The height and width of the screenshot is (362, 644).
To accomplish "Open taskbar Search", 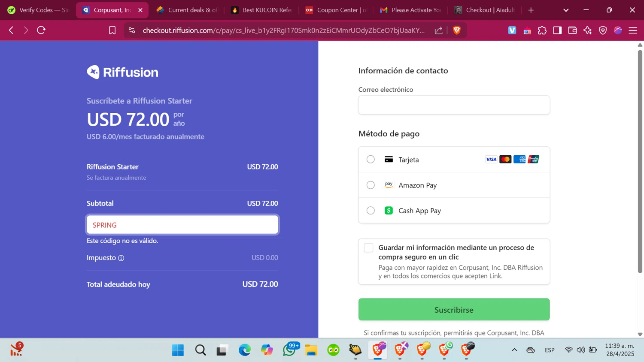I will click(200, 350).
